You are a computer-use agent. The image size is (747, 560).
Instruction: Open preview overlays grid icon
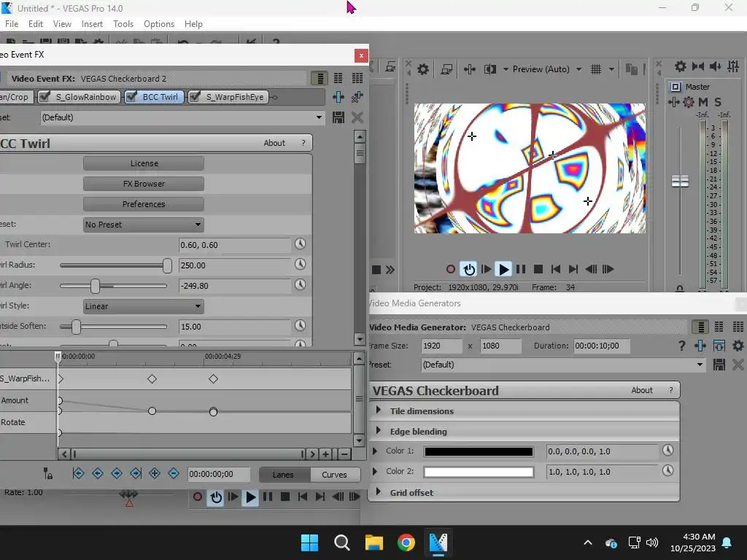coord(595,69)
